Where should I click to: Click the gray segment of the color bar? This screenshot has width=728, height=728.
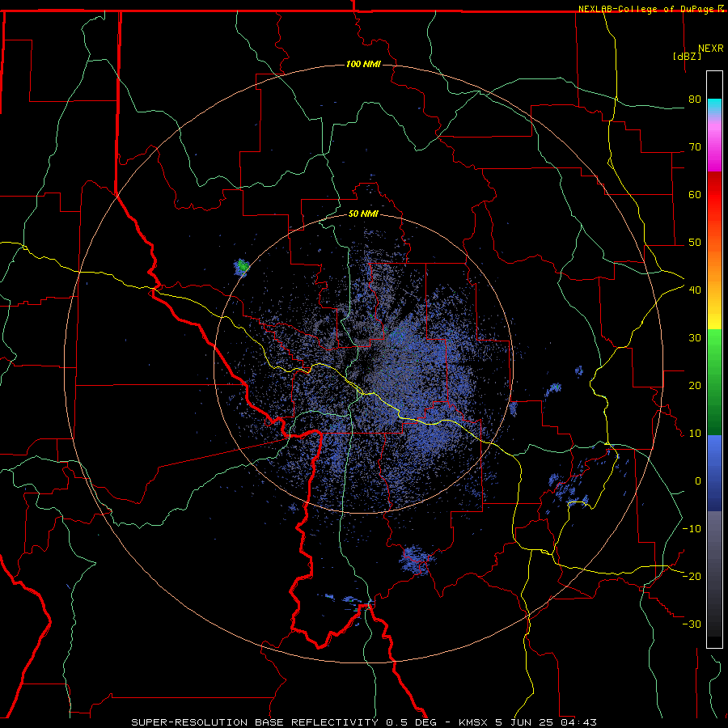[714, 574]
